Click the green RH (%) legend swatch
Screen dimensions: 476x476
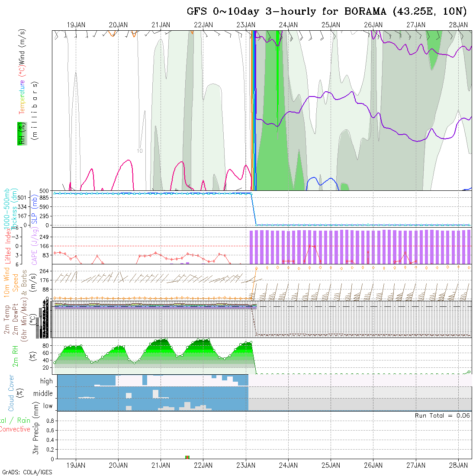click(x=22, y=134)
